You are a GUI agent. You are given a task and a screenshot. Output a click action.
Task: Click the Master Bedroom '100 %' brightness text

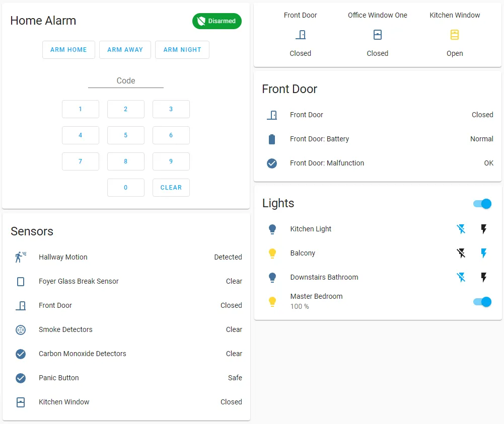[300, 306]
